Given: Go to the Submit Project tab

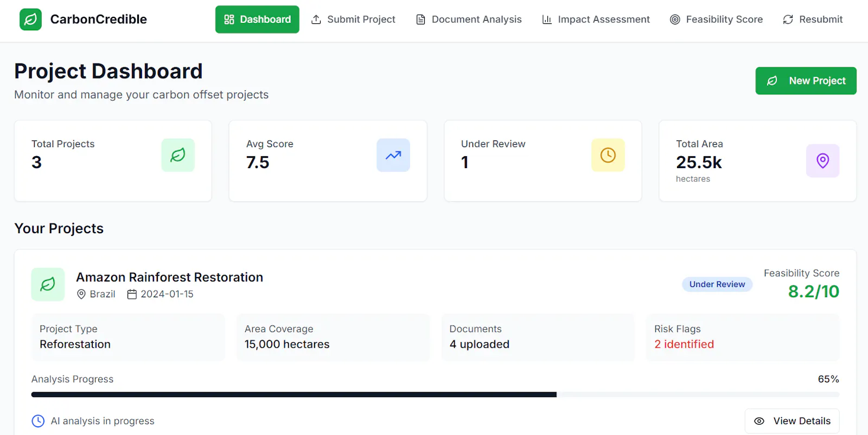Looking at the screenshot, I should [353, 20].
